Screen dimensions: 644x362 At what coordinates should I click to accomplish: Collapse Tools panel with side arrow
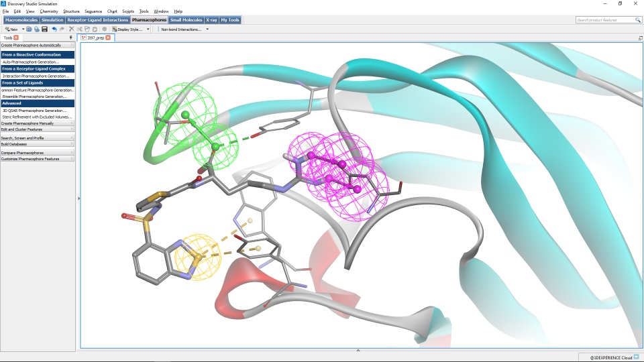click(78, 198)
